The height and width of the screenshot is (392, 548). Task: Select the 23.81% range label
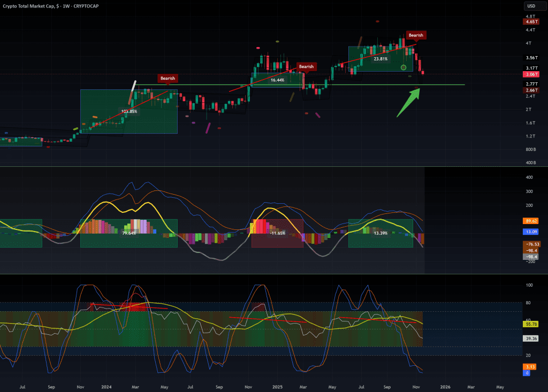(x=380, y=59)
